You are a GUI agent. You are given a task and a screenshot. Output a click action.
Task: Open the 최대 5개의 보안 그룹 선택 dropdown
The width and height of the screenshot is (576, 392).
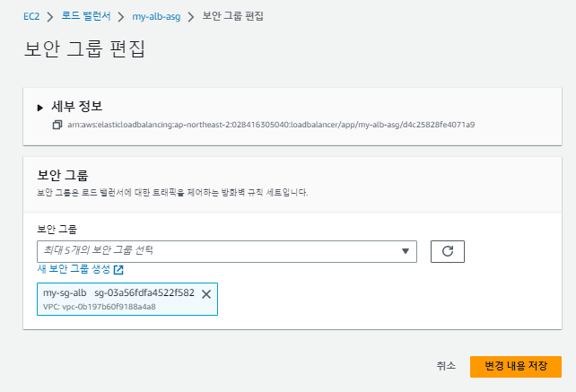point(227,252)
